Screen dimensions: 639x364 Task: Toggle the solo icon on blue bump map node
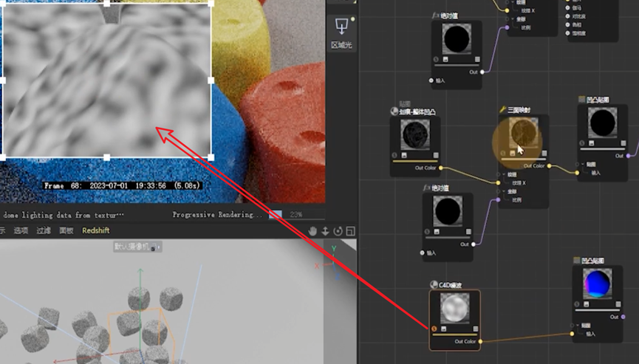pos(578,306)
